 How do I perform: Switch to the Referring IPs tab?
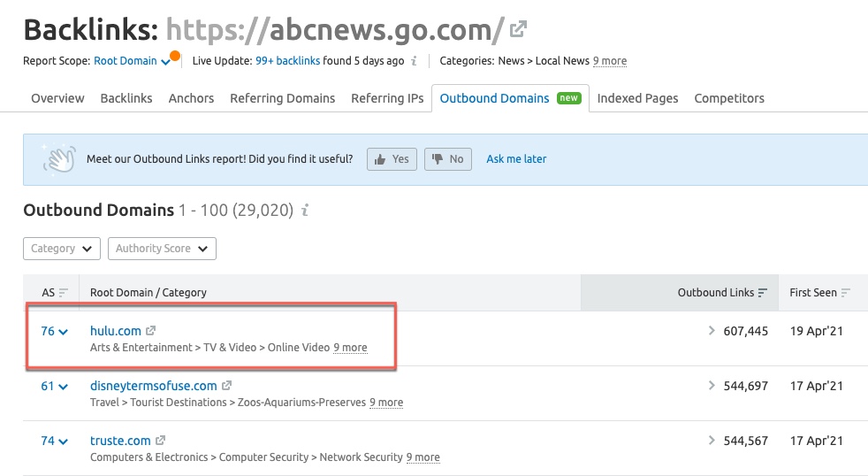tap(387, 98)
